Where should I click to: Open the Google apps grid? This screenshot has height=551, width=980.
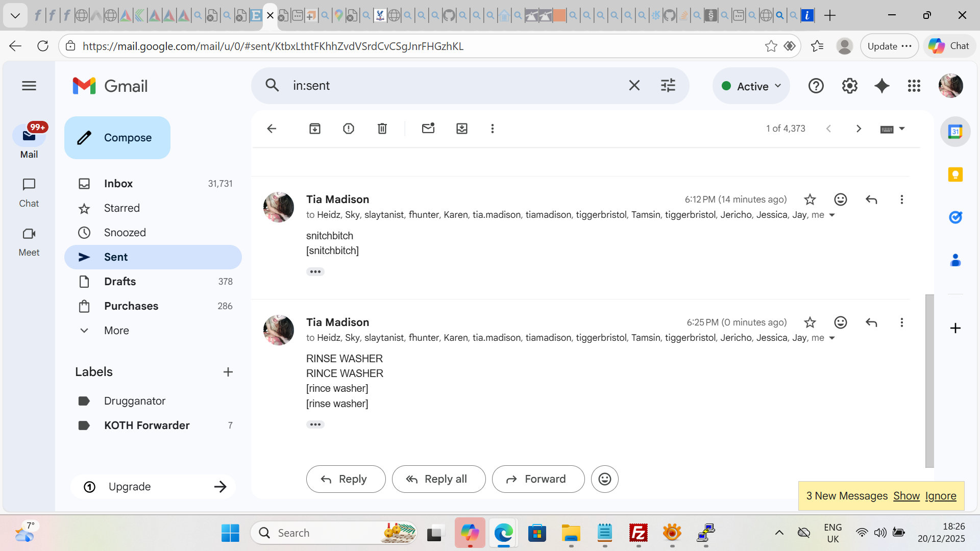coord(914,86)
